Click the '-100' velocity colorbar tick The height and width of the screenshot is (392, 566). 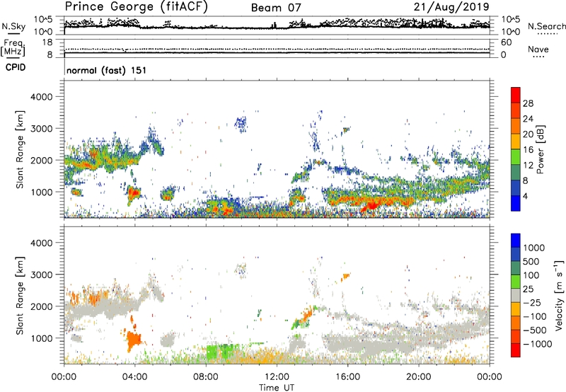(535, 316)
